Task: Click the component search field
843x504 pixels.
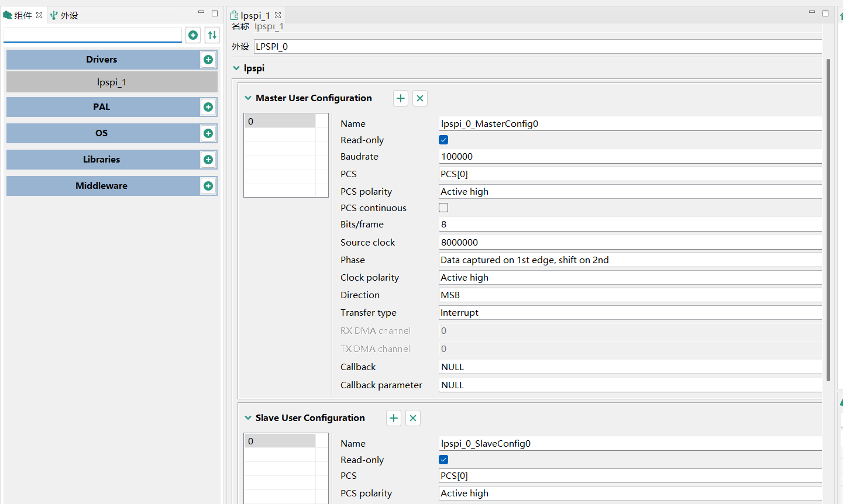Action: (93, 35)
